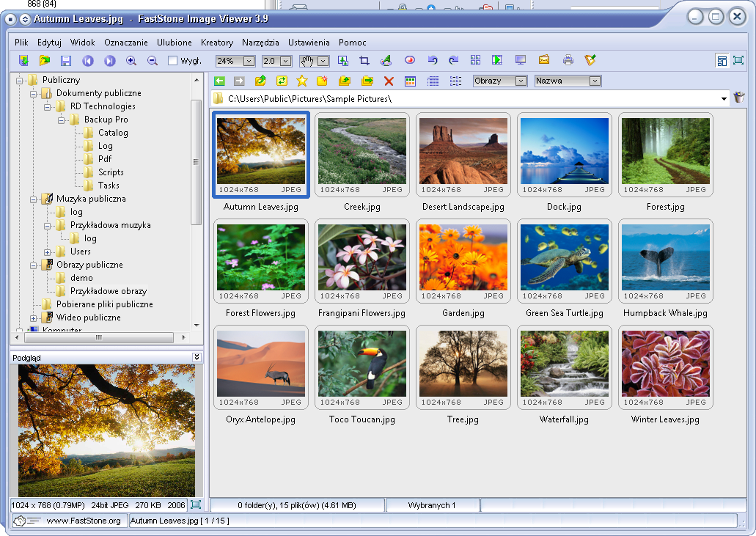Open the folder path history dropdown
Viewport: 756px width, 536px height.
click(x=724, y=99)
